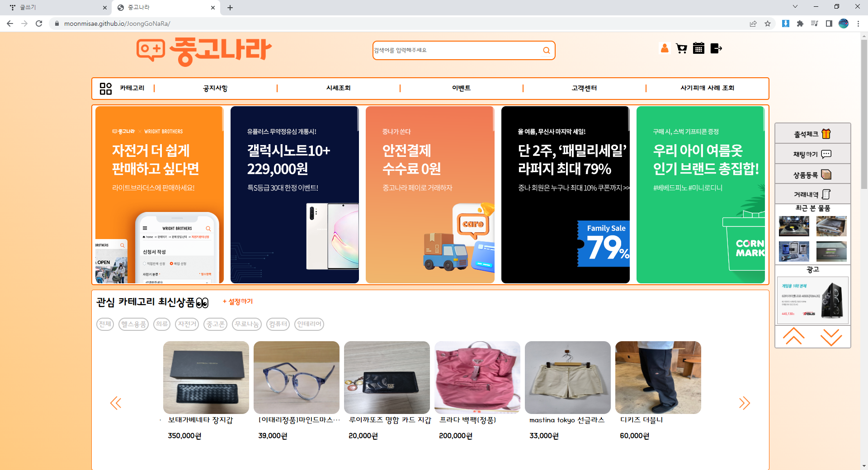Click the 상품등록 box icon
This screenshot has height=470, width=868.
pos(826,174)
